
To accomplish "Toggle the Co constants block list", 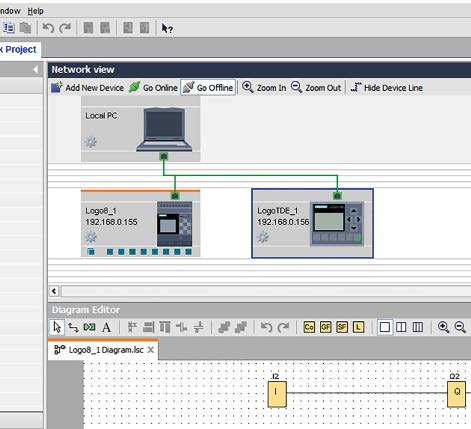I will pos(309,327).
